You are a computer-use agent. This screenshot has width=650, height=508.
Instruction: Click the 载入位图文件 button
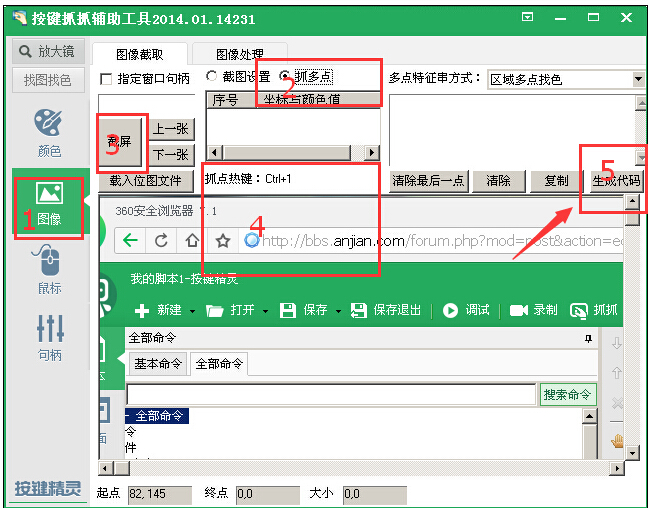coord(146,181)
